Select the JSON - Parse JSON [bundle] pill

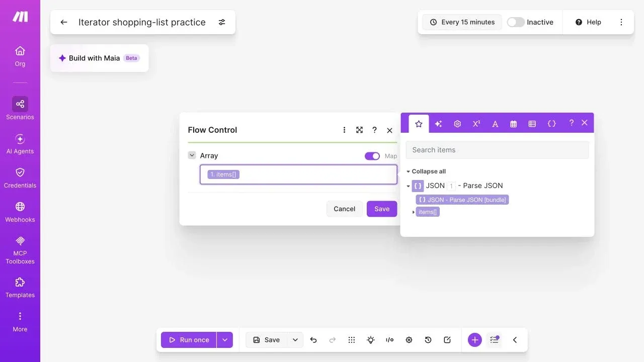[462, 200]
